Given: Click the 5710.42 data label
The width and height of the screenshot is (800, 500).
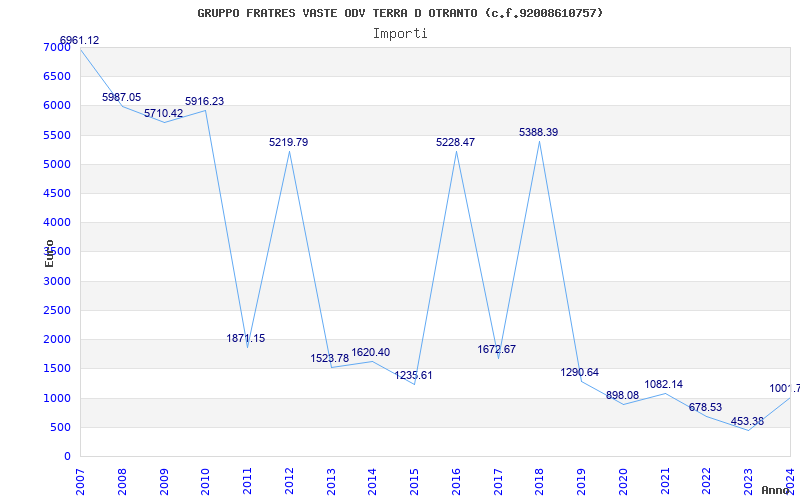Looking at the screenshot, I should pos(163,113).
